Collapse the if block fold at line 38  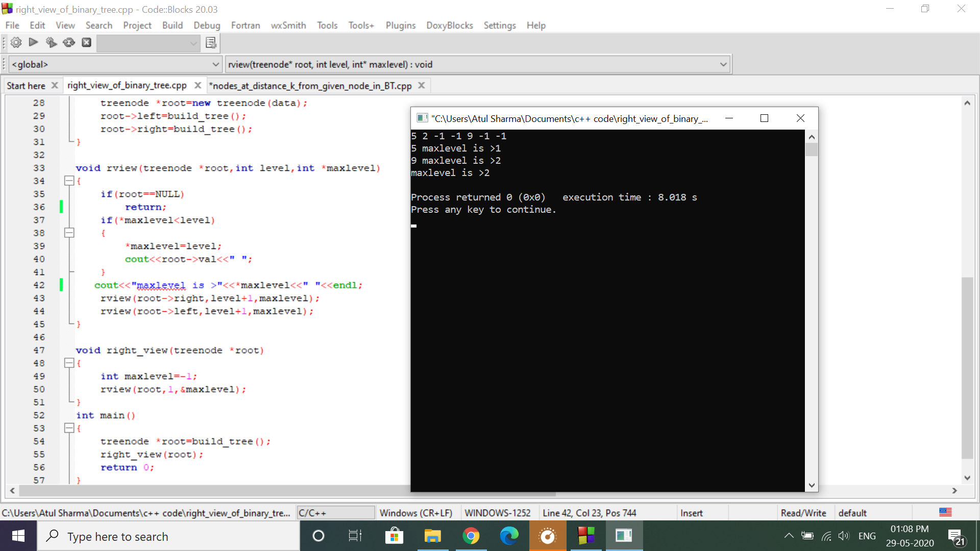[69, 233]
